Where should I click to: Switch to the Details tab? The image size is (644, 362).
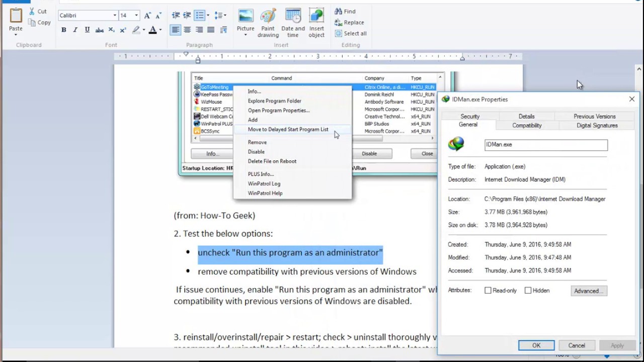click(x=526, y=116)
